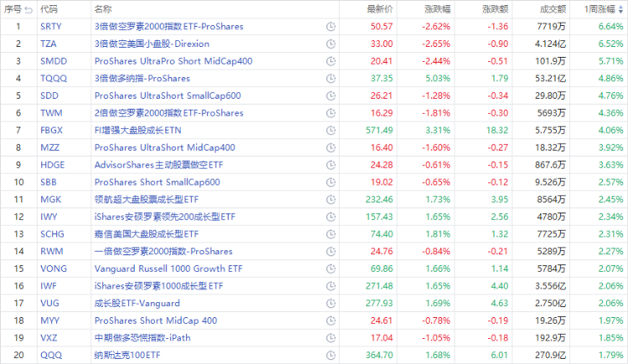
Task: Open 3倍做空罗素2000指数ETF-ProShares name link
Action: pyautogui.click(x=168, y=27)
